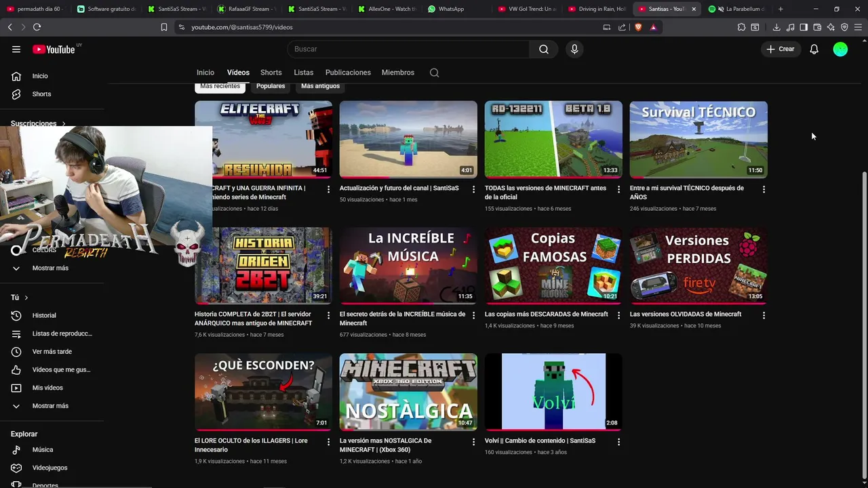
Task: Open the YouTube hamburger guide menu
Action: coord(16,49)
